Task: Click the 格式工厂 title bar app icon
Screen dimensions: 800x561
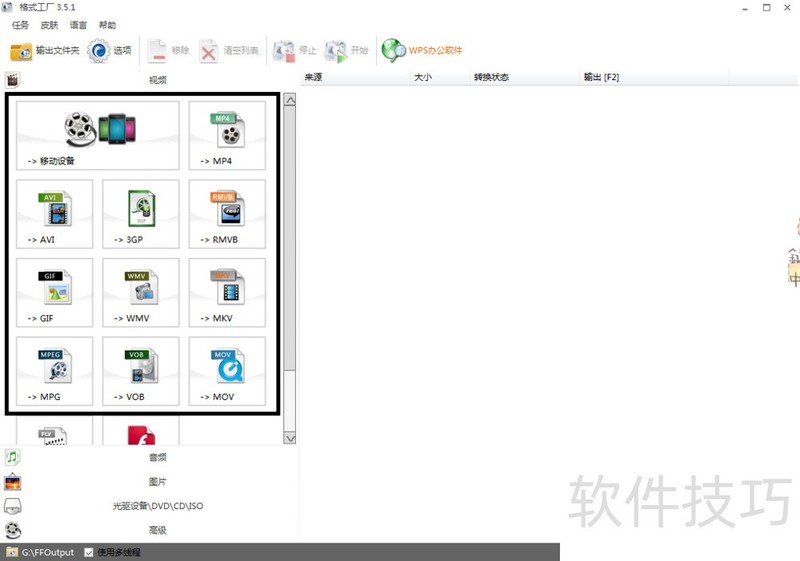Action: tap(7, 7)
